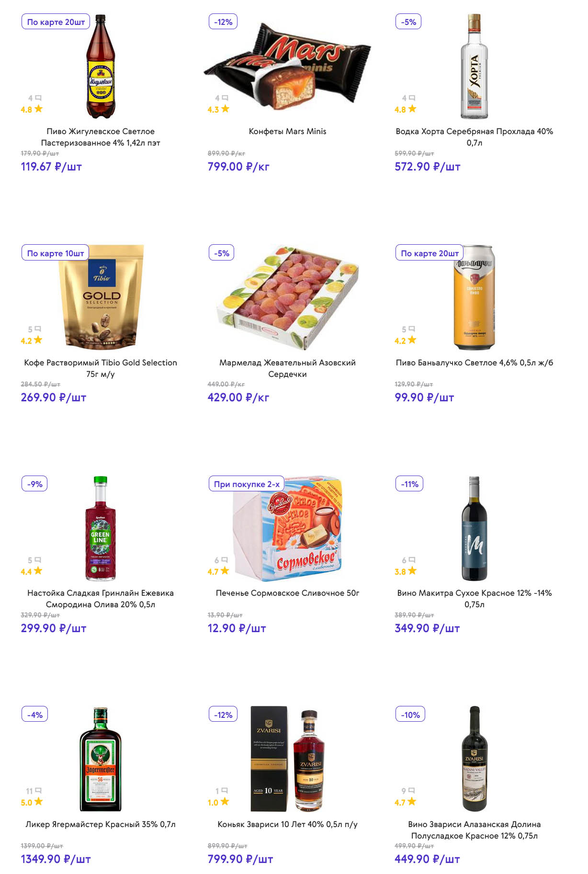
Task: Open the 'Водка Хорта Серебряная Прохлада' title link
Action: (x=474, y=137)
